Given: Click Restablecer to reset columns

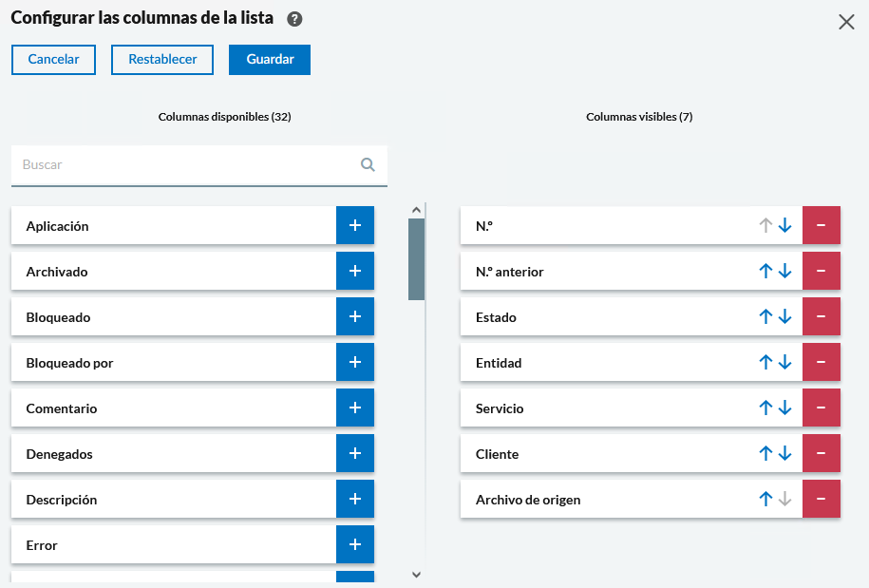Looking at the screenshot, I should click(162, 59).
